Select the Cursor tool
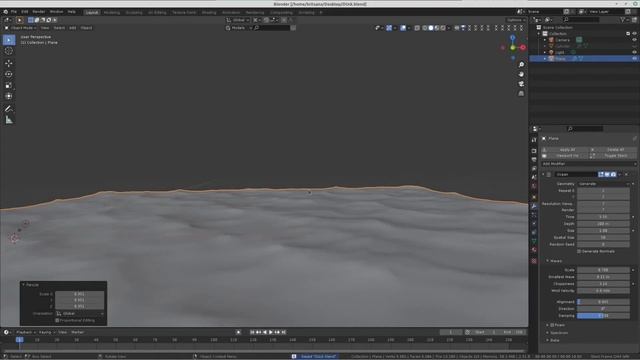 (9, 51)
